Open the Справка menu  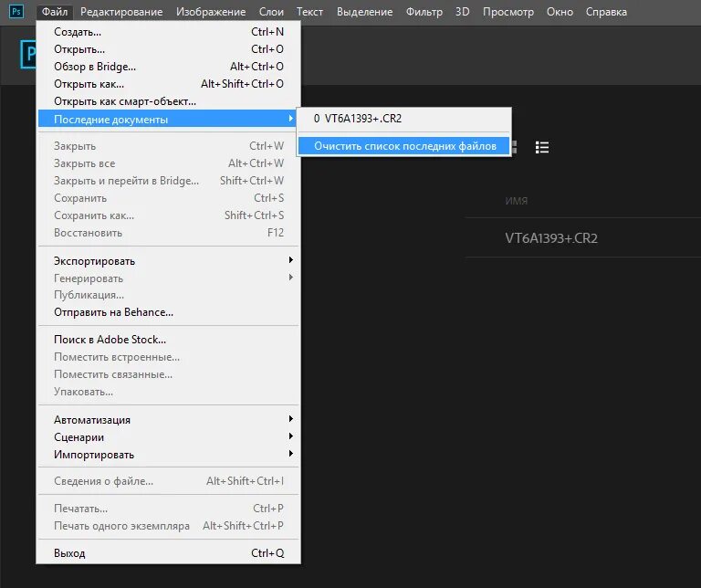tap(606, 12)
